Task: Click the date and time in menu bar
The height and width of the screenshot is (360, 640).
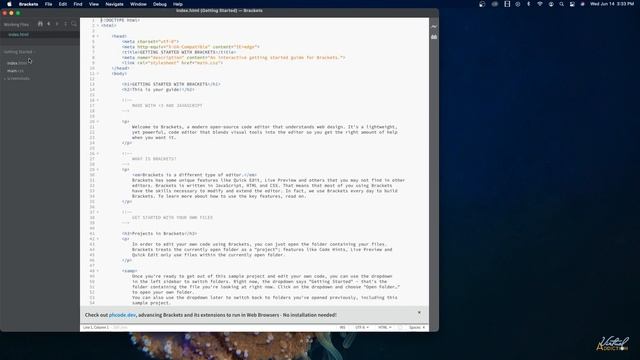Action: point(612,4)
